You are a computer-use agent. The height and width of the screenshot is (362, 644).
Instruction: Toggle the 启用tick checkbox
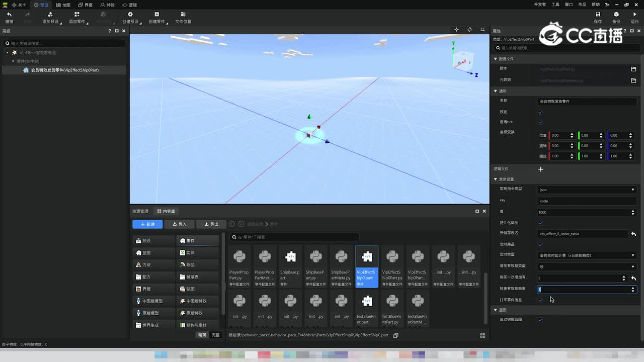tap(540, 122)
